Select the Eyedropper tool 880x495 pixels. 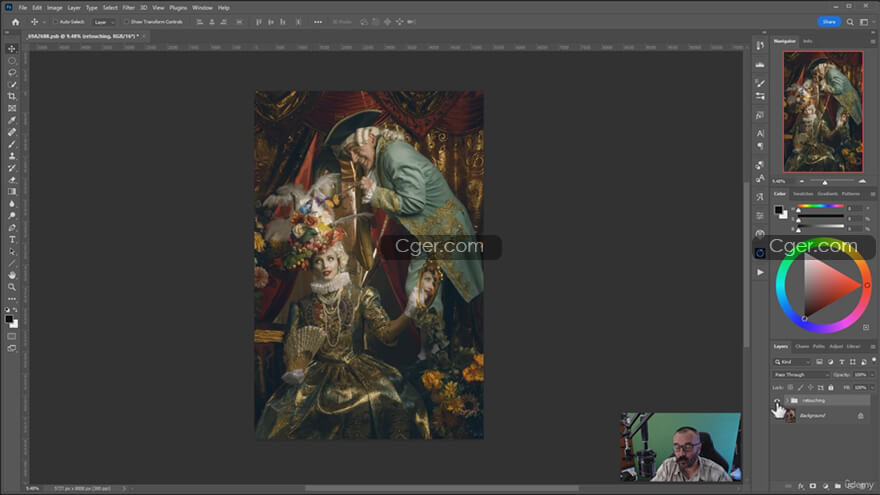12,120
